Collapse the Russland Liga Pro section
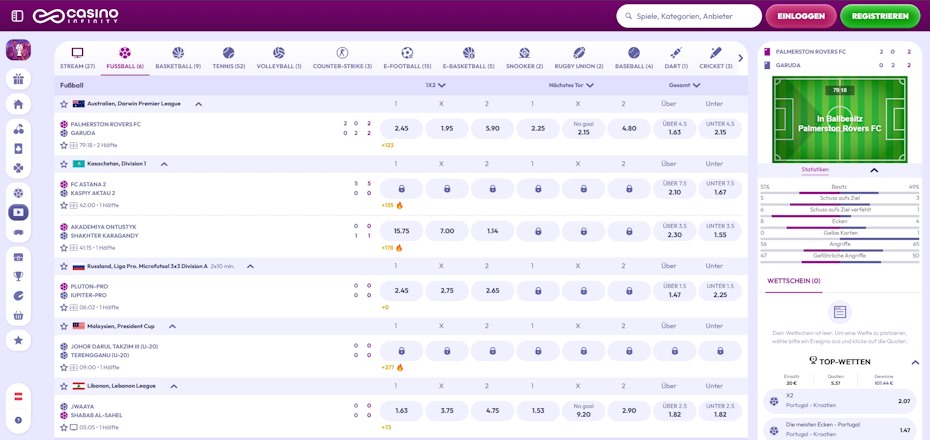This screenshot has width=930, height=440. click(250, 266)
